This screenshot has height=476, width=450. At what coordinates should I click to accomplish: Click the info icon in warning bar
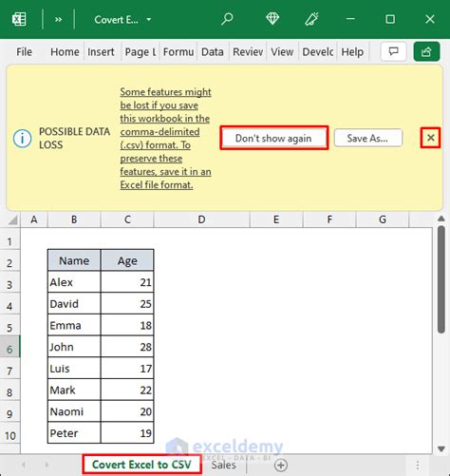[22, 139]
